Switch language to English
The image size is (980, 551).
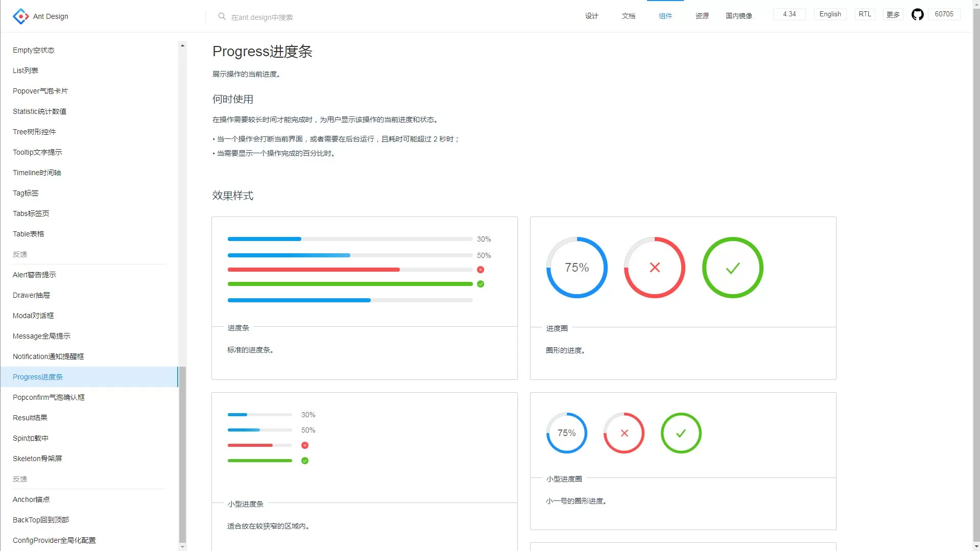830,14
